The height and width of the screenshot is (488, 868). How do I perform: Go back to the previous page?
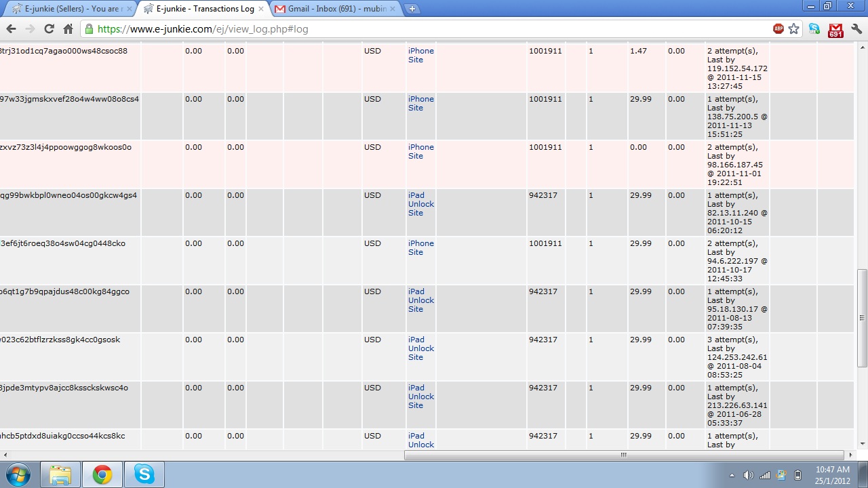pyautogui.click(x=11, y=29)
